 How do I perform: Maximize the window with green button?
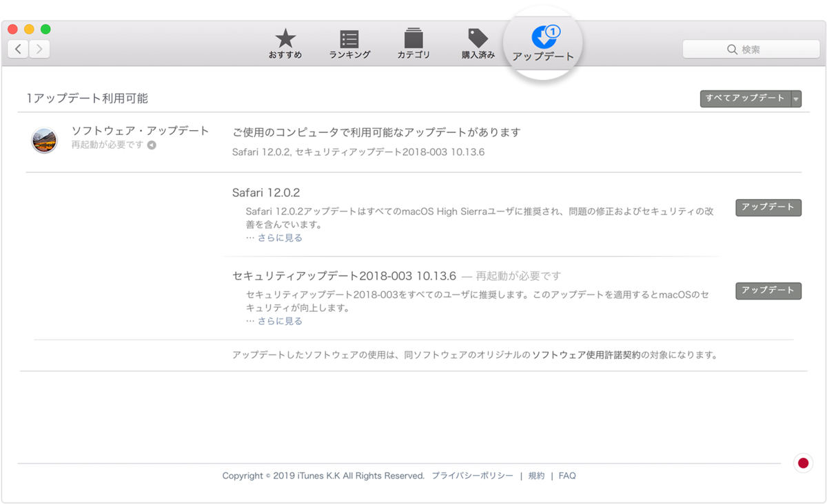tap(45, 29)
